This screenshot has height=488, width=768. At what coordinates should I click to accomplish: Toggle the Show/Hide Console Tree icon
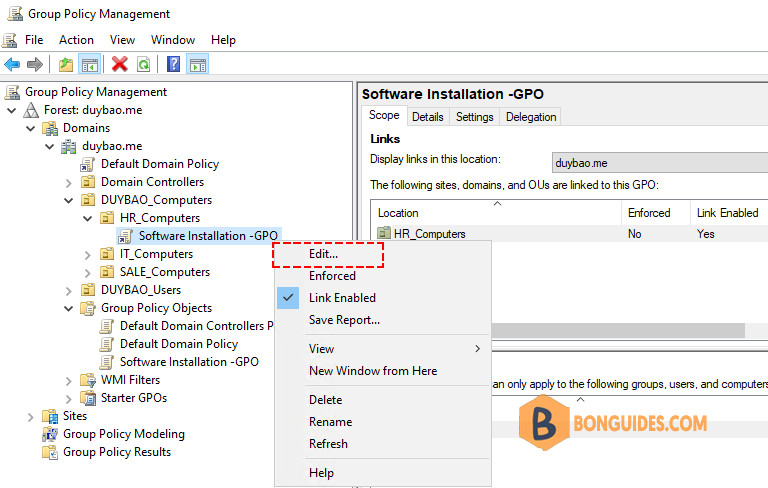click(90, 64)
